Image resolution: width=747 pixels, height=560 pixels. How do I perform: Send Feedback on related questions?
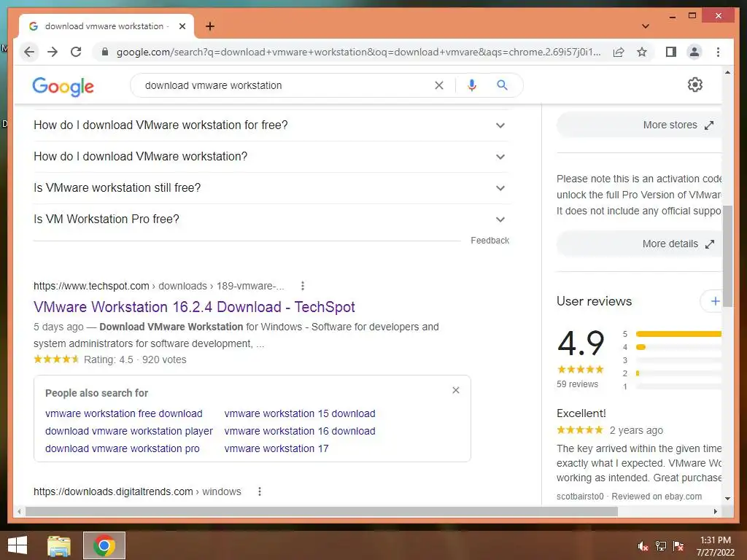(489, 241)
